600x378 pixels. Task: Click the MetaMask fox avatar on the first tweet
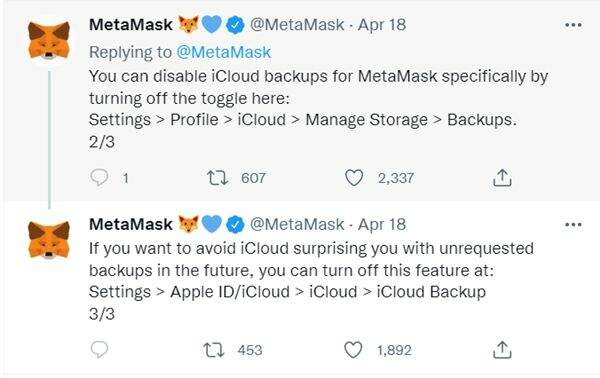point(49,41)
